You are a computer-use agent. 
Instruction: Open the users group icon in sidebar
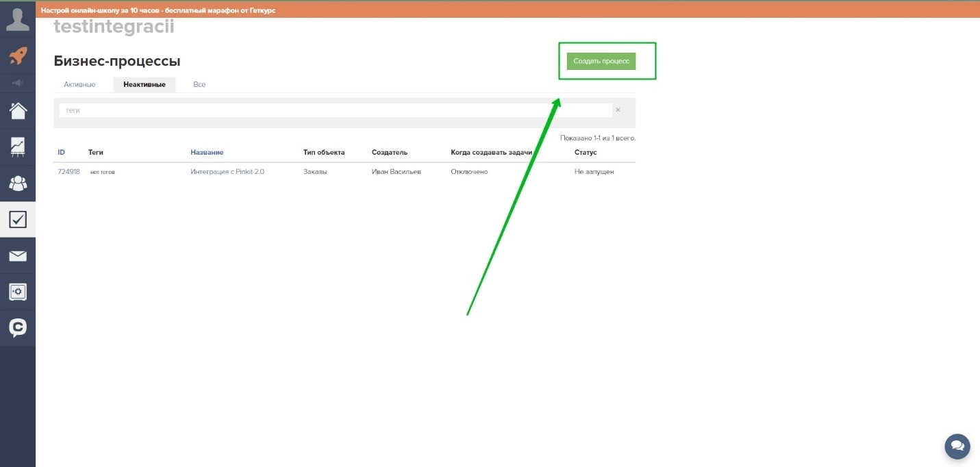click(18, 184)
